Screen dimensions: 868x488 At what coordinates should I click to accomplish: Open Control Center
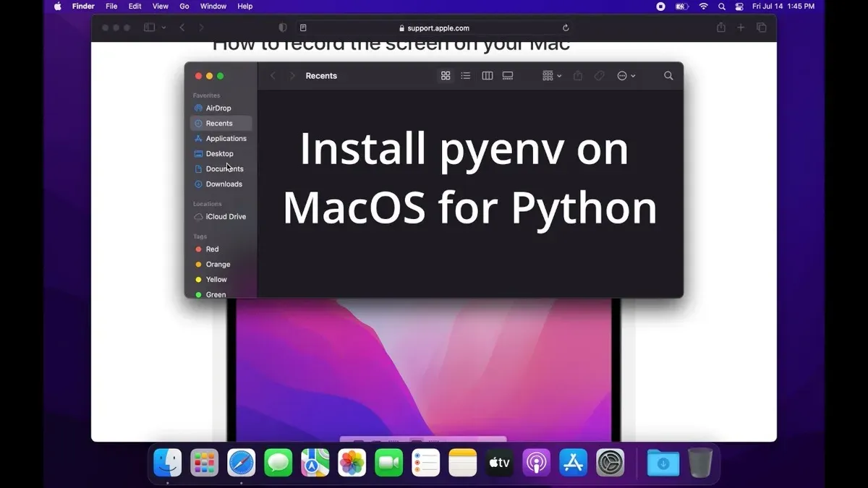(739, 7)
